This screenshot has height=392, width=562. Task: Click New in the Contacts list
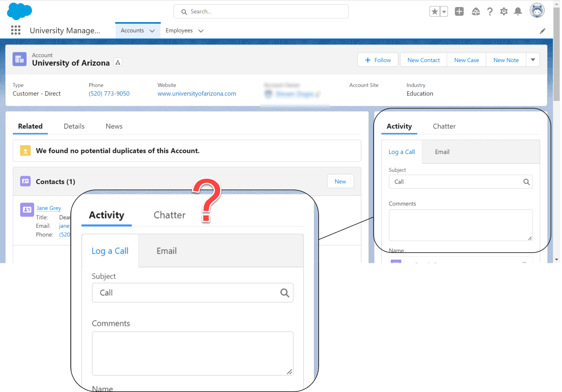point(340,181)
